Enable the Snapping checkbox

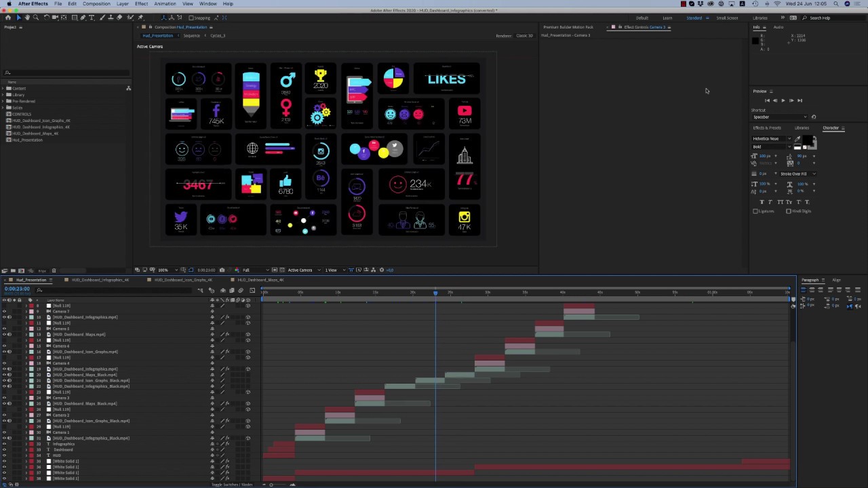191,18
